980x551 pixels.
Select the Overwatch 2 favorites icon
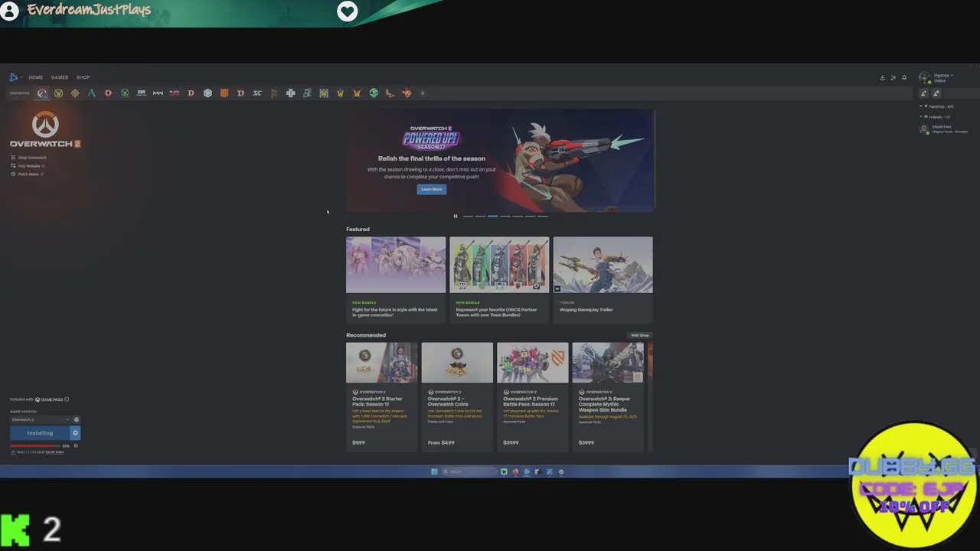(42, 93)
